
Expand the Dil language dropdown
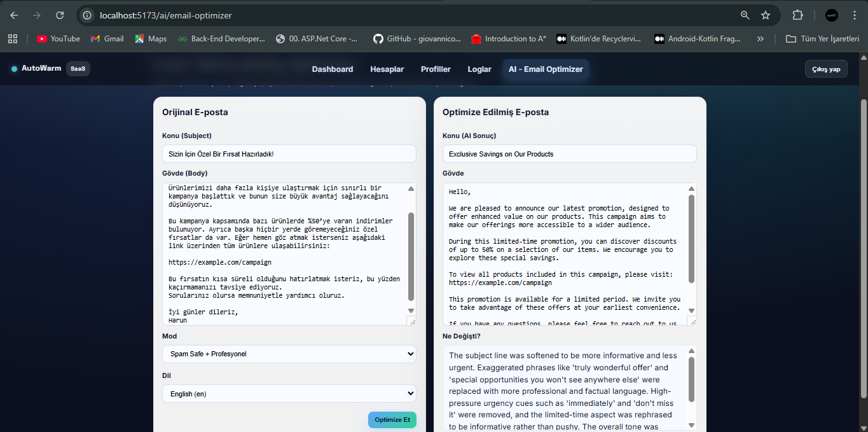(x=289, y=394)
